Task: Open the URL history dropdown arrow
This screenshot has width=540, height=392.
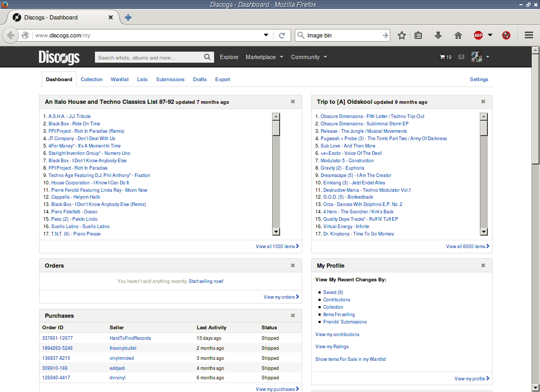Action: 266,35
